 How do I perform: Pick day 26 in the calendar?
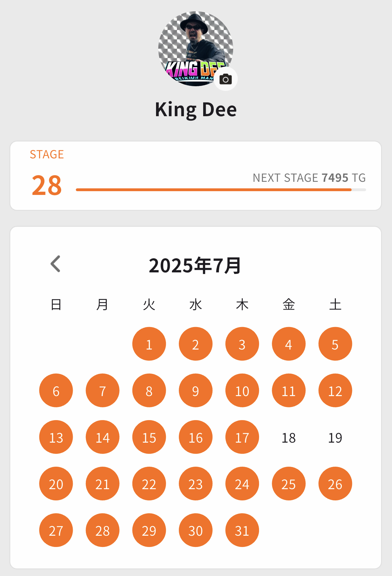click(335, 484)
